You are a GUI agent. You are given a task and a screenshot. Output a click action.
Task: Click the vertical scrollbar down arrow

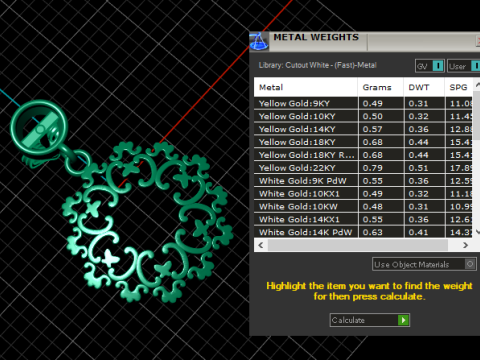[477, 232]
